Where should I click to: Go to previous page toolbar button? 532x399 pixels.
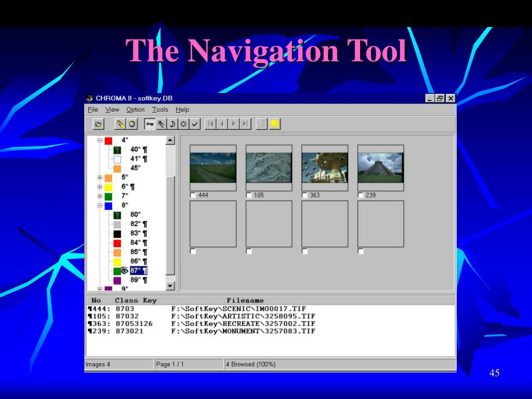[x=222, y=124]
